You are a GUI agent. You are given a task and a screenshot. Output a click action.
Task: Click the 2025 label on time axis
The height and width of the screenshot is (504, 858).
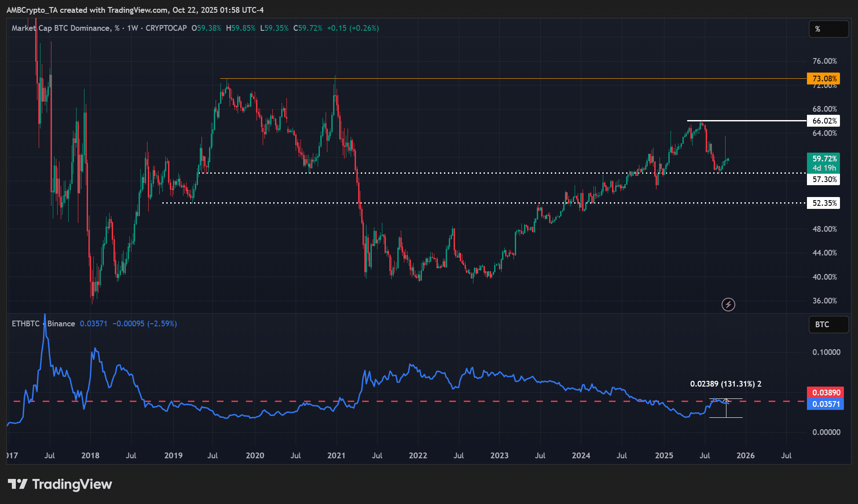click(664, 456)
